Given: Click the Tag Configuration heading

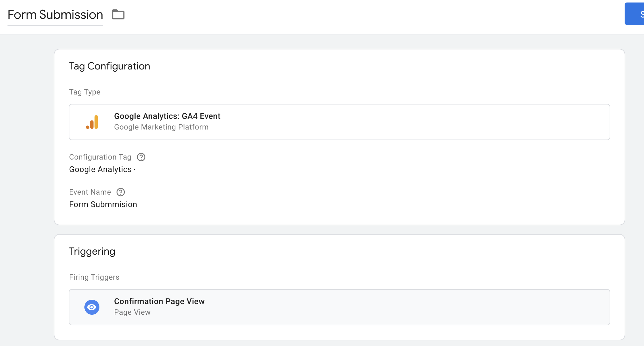Looking at the screenshot, I should click(109, 66).
